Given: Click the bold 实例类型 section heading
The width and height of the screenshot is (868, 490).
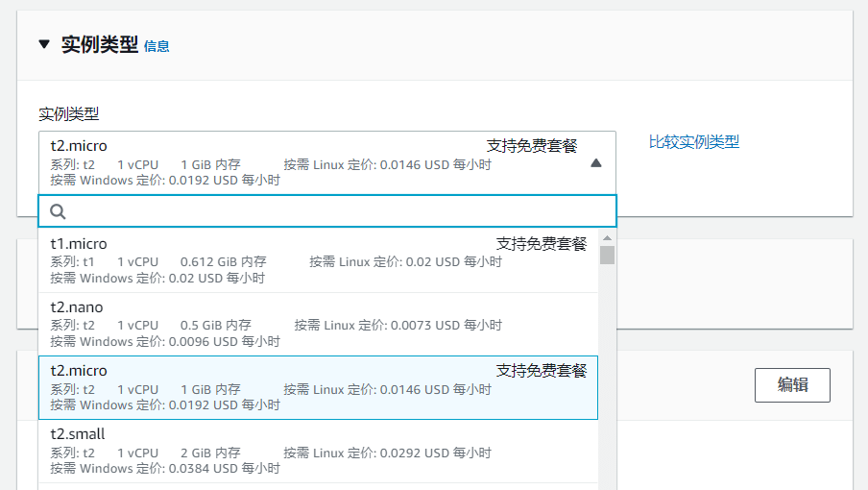Looking at the screenshot, I should click(x=100, y=45).
